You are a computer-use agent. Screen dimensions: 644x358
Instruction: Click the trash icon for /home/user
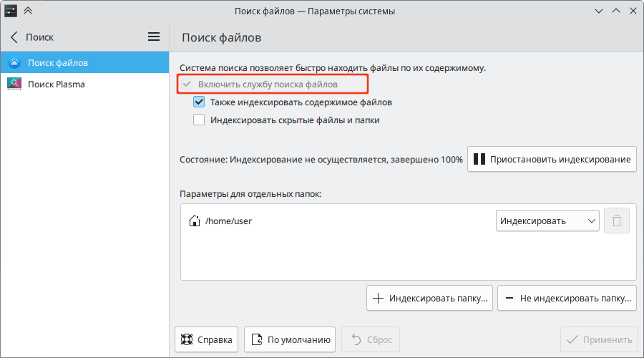click(x=617, y=221)
